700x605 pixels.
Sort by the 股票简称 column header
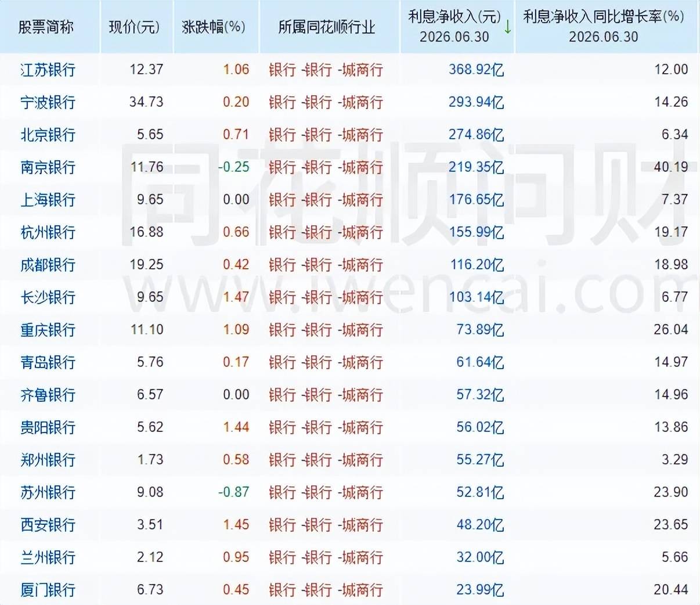[x=46, y=27]
